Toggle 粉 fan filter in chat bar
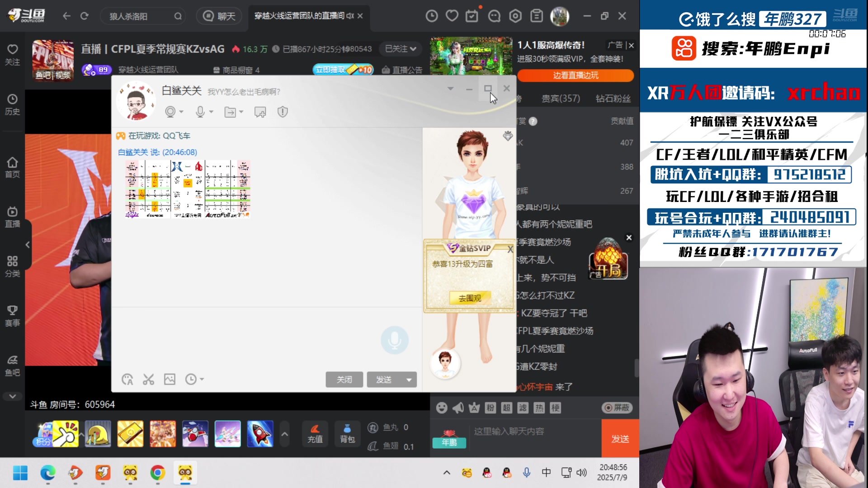Viewport: 868px width, 488px height. tap(491, 408)
